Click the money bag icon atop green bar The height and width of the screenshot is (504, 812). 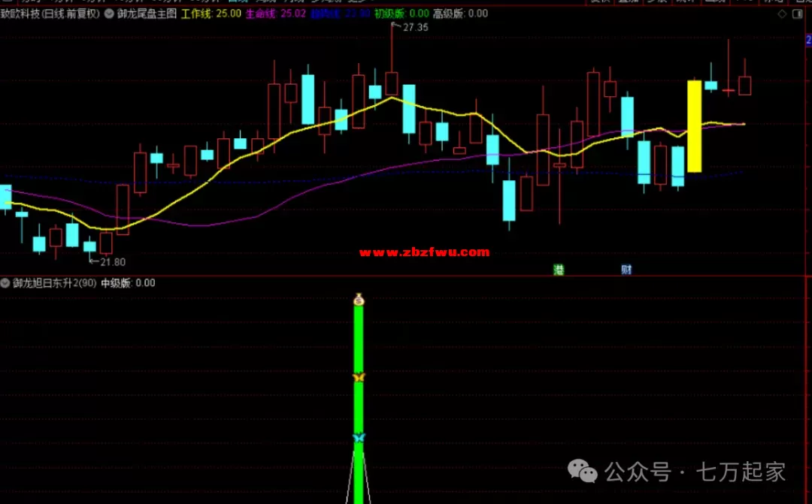(x=359, y=299)
